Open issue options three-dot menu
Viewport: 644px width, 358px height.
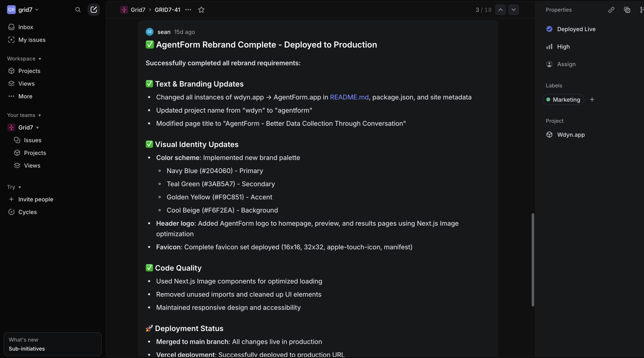coord(188,10)
